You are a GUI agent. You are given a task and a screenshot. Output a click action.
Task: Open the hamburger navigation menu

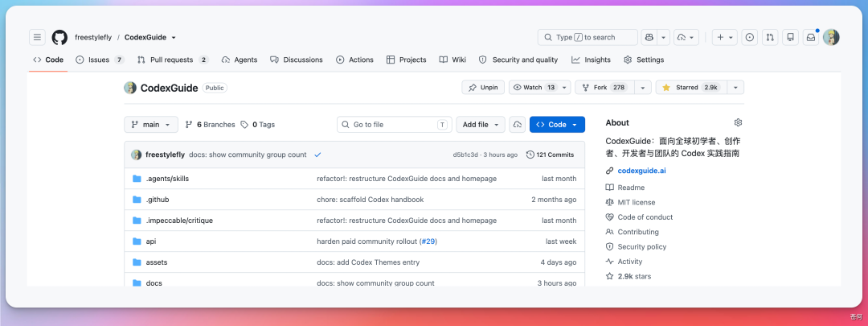(37, 37)
